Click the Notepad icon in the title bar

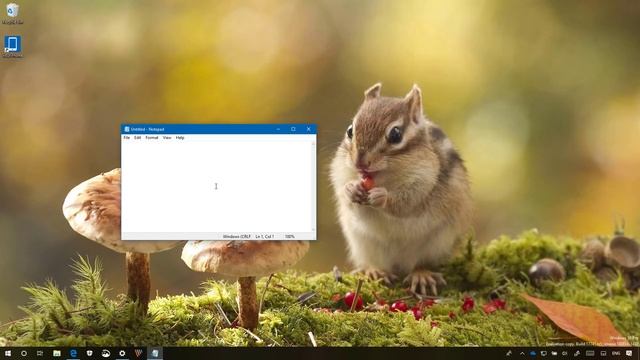(127, 129)
